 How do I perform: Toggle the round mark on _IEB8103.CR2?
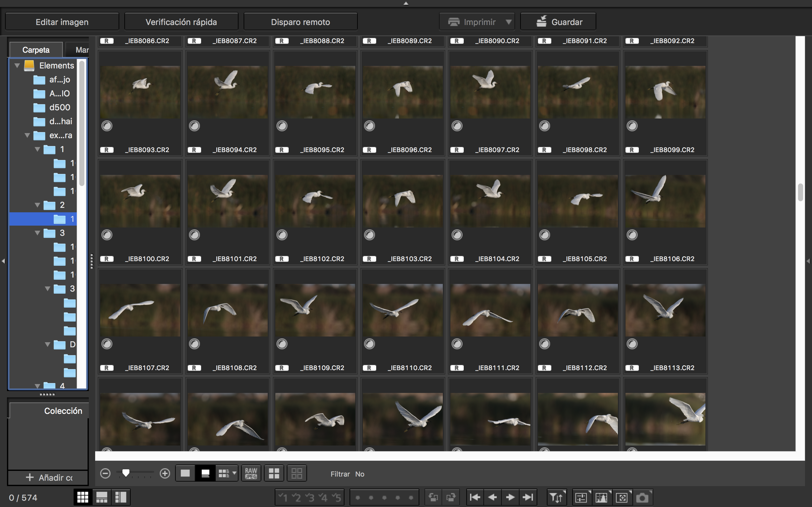[x=370, y=235]
